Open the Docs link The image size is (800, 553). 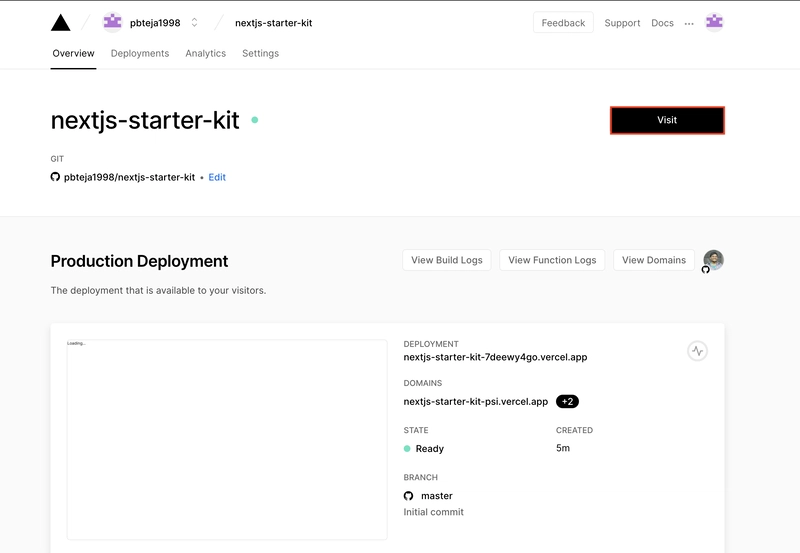coord(662,23)
